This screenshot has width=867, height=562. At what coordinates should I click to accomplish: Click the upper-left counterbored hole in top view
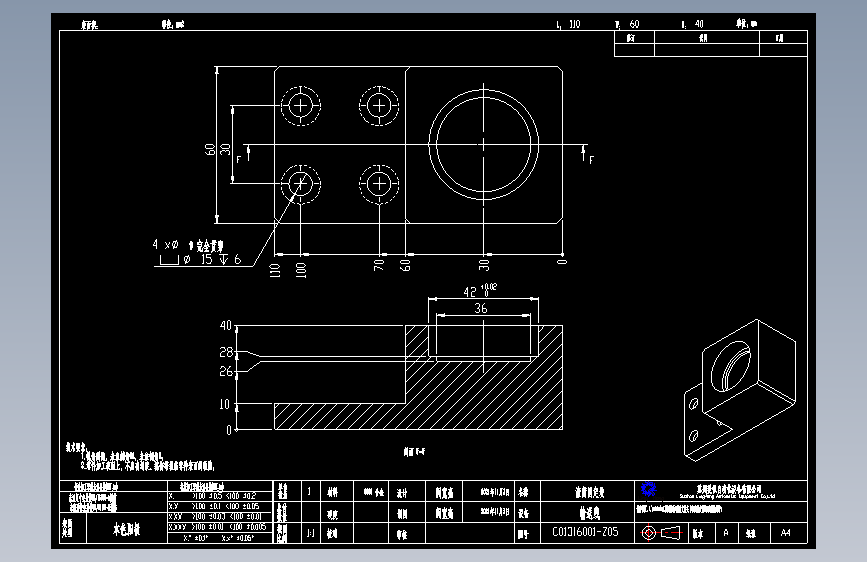coord(301,105)
